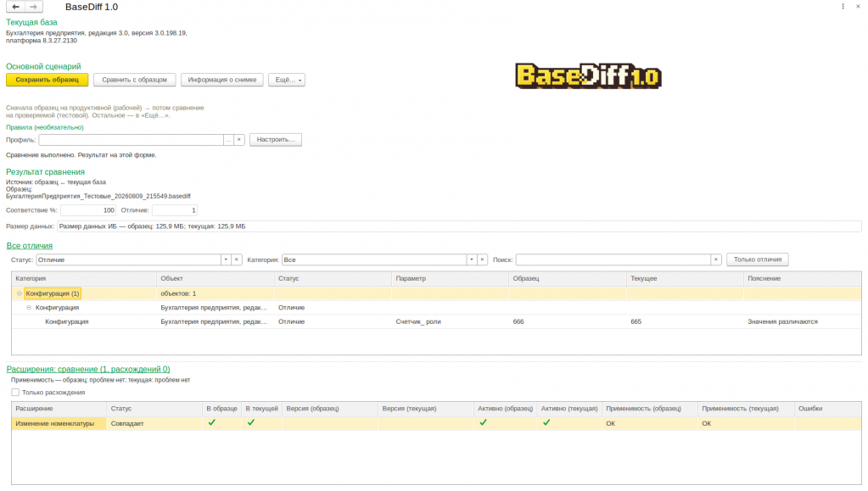Collapse the nested Конфигурация tree node
Viewport: 868px width, 491px height.
pos(29,308)
